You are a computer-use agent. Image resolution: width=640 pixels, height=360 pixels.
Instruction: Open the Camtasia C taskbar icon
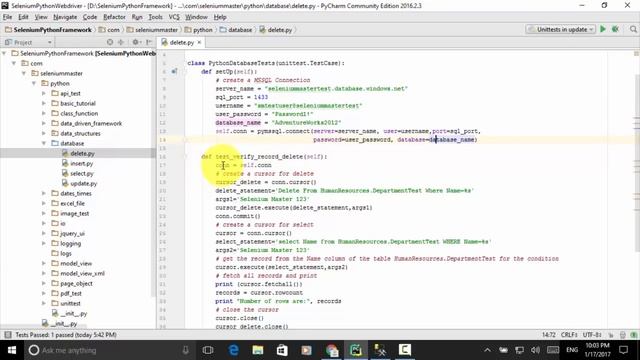pos(404,350)
